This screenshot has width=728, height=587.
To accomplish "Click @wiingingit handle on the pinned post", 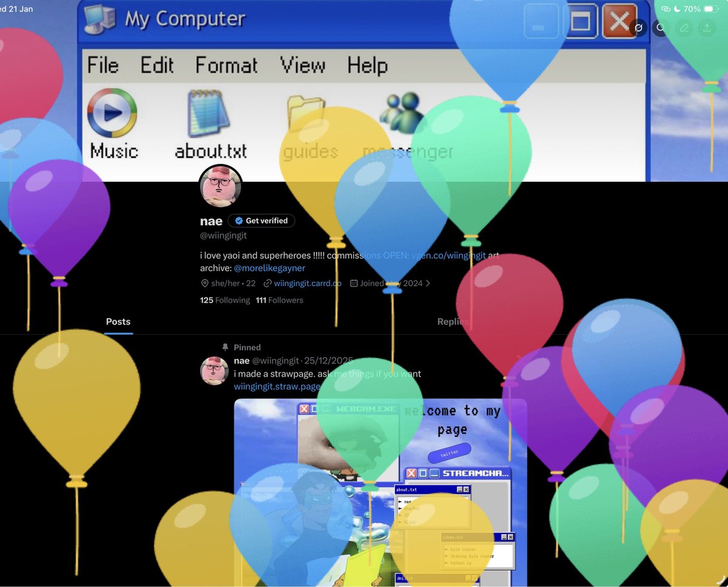I will point(276,361).
